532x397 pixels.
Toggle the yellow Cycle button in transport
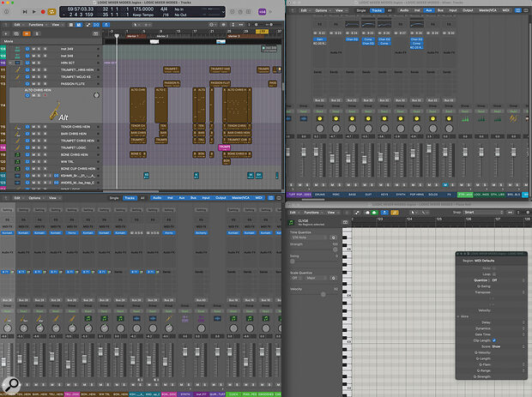pos(51,12)
